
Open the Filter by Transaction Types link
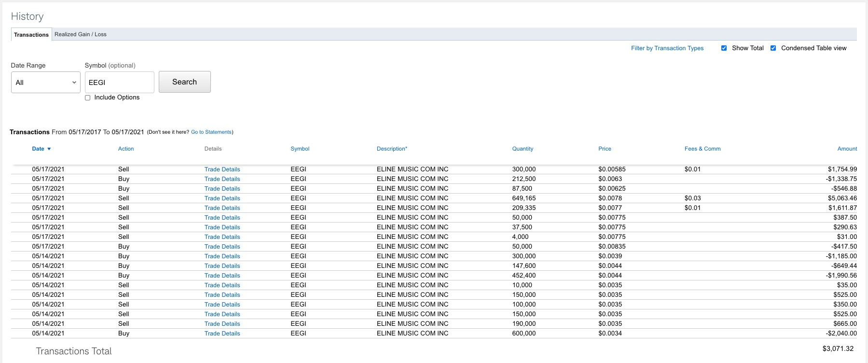click(x=667, y=48)
